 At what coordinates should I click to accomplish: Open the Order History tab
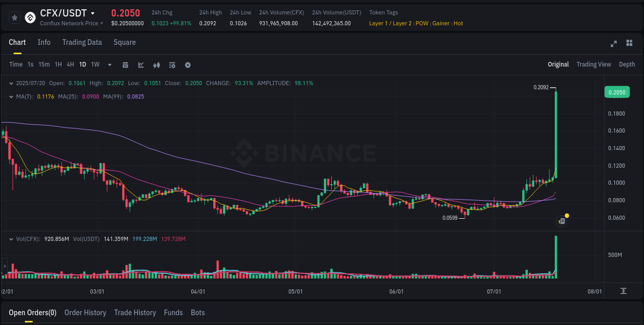(x=85, y=313)
